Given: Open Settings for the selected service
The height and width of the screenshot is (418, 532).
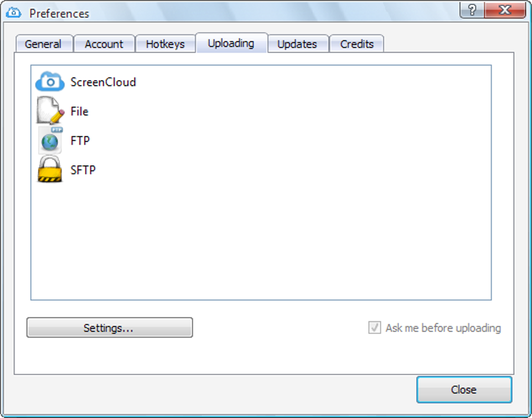Looking at the screenshot, I should [110, 327].
